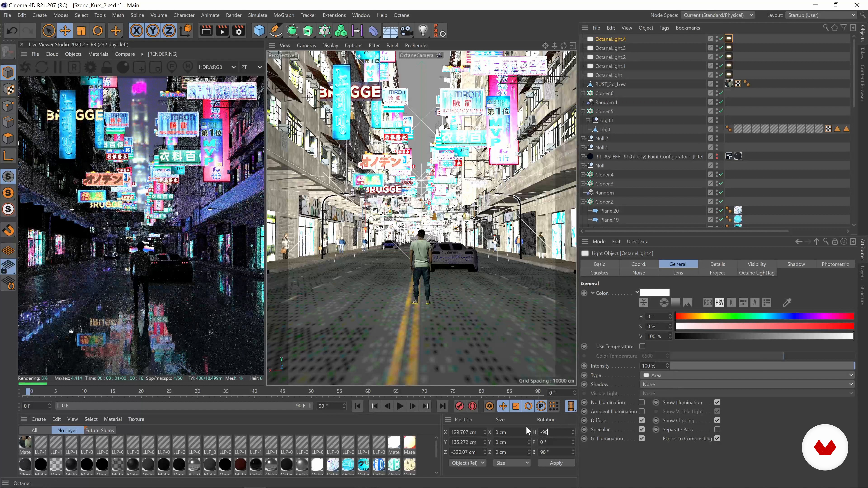Select RGB color mode icon

pos(708,303)
